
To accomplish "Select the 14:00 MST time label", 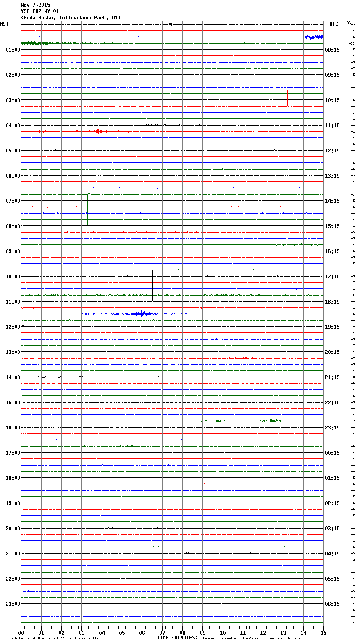I will tap(13, 377).
